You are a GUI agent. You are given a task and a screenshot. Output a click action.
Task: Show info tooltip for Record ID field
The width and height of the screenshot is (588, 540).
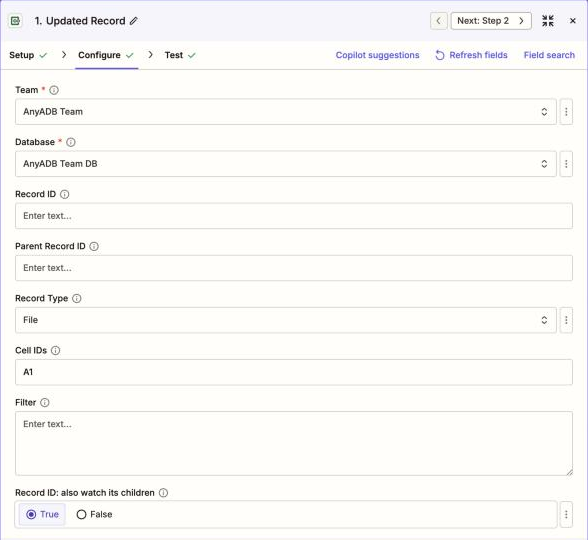click(64, 194)
